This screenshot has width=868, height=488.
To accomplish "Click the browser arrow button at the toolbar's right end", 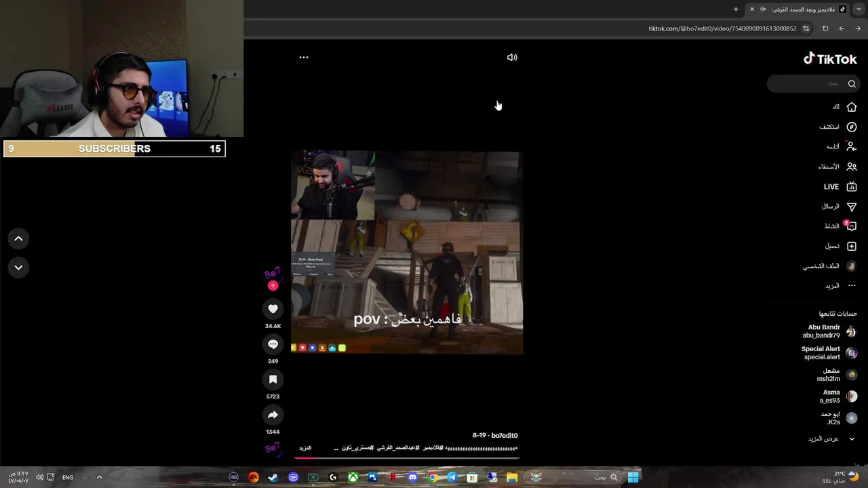I will click(x=858, y=28).
